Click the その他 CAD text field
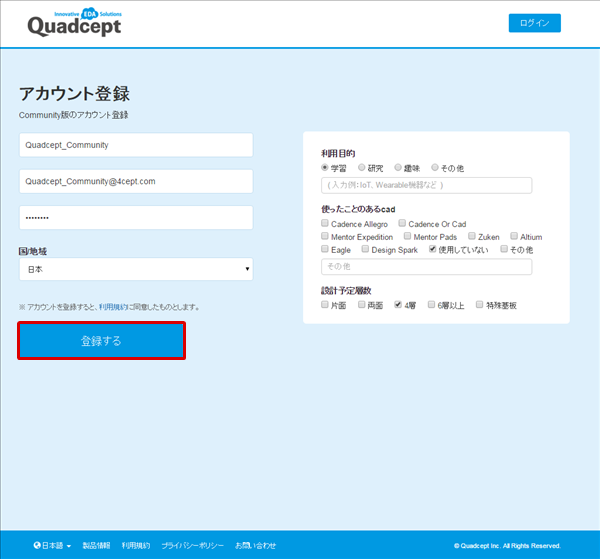 click(426, 267)
